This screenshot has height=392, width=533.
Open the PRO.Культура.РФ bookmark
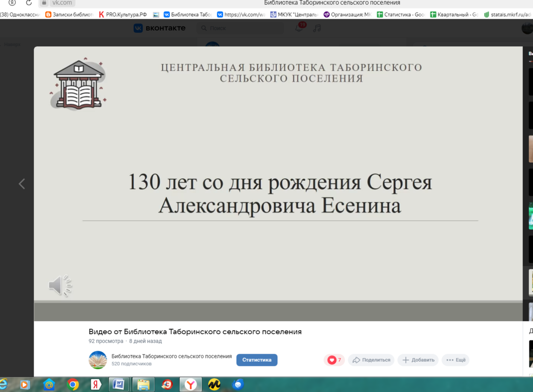tap(123, 15)
